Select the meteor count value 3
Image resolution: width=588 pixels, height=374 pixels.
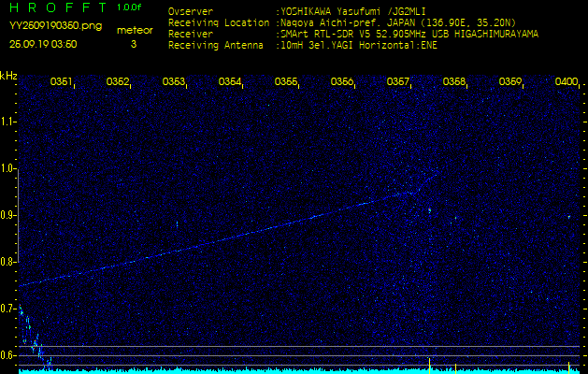(134, 43)
